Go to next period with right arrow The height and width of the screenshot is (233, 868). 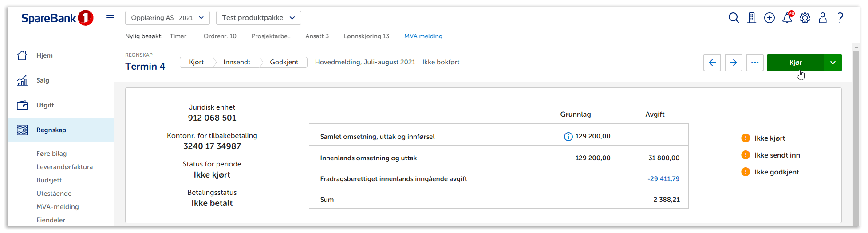coord(733,63)
